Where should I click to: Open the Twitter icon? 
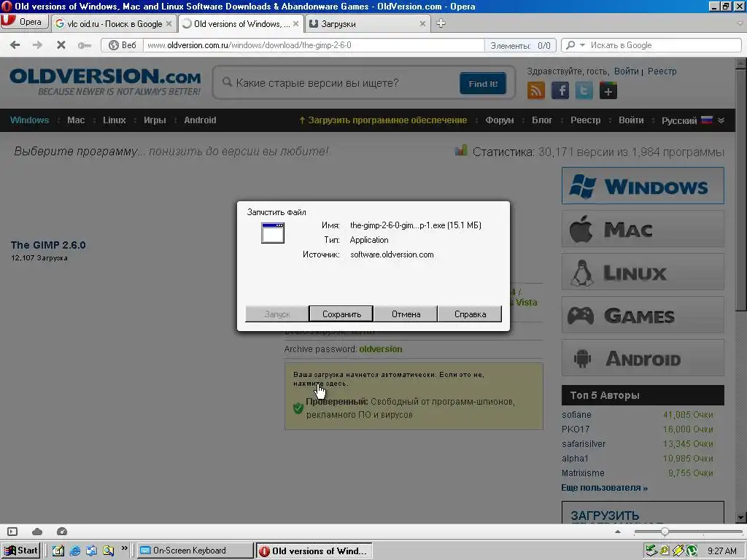click(x=584, y=90)
